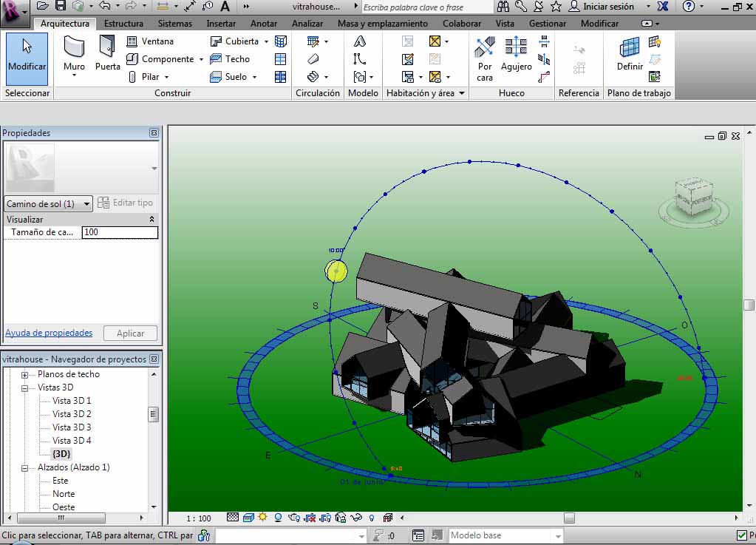Screen dimensions: 756x545
Task: Switch to the Estructura ribbon tab
Action: coord(123,23)
